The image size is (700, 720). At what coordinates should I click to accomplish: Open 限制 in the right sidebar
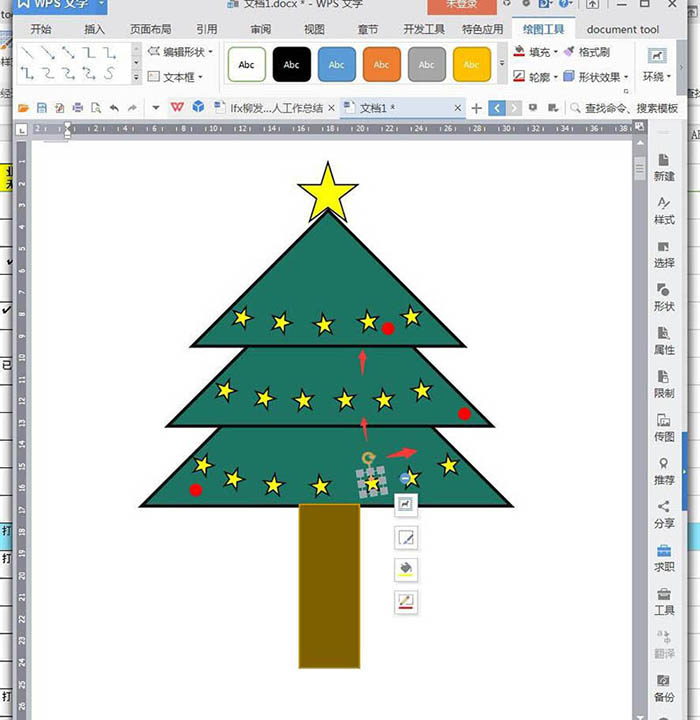coord(664,384)
